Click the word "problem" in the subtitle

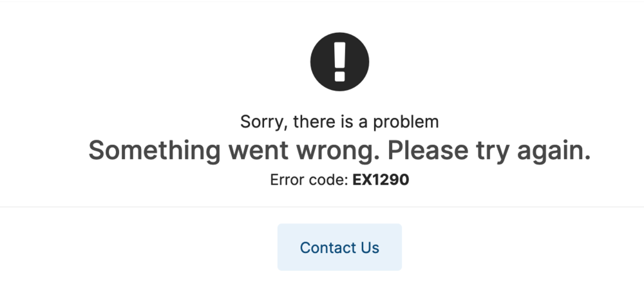406,122
